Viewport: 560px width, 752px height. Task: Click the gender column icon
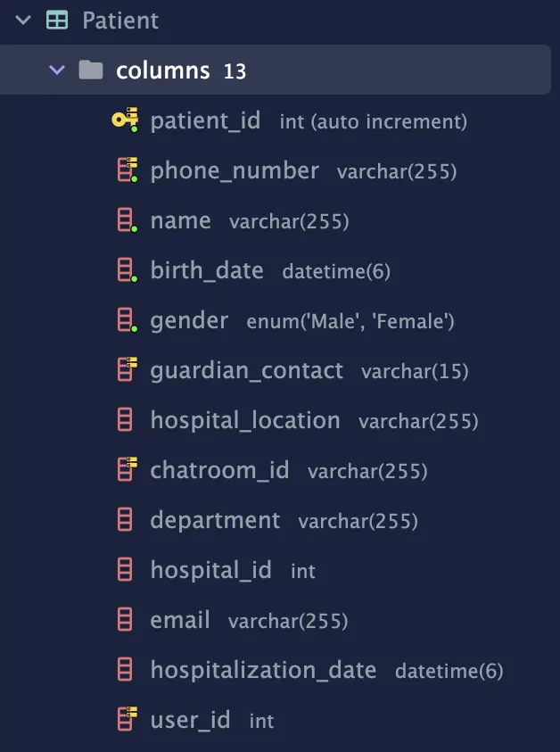coord(126,319)
